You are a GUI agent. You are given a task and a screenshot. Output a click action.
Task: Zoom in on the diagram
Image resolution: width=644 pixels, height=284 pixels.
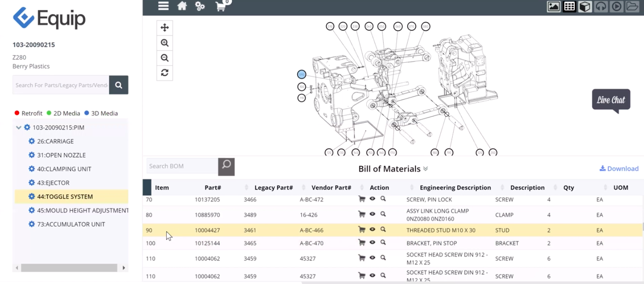(165, 43)
